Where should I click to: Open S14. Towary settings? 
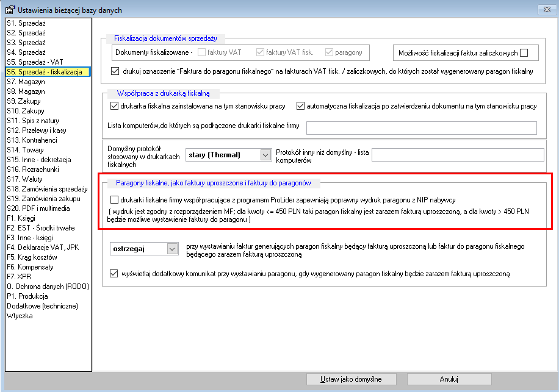coord(48,150)
